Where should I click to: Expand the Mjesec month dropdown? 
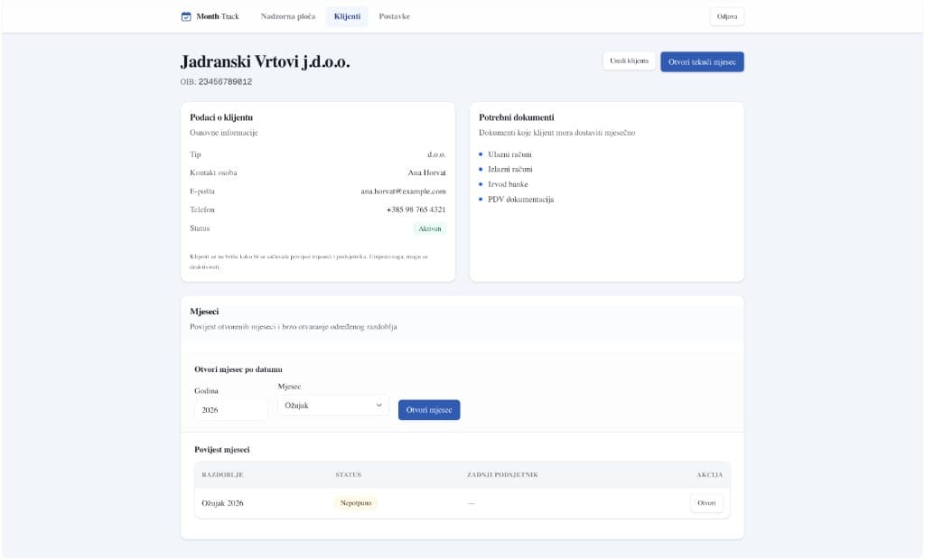[332, 405]
